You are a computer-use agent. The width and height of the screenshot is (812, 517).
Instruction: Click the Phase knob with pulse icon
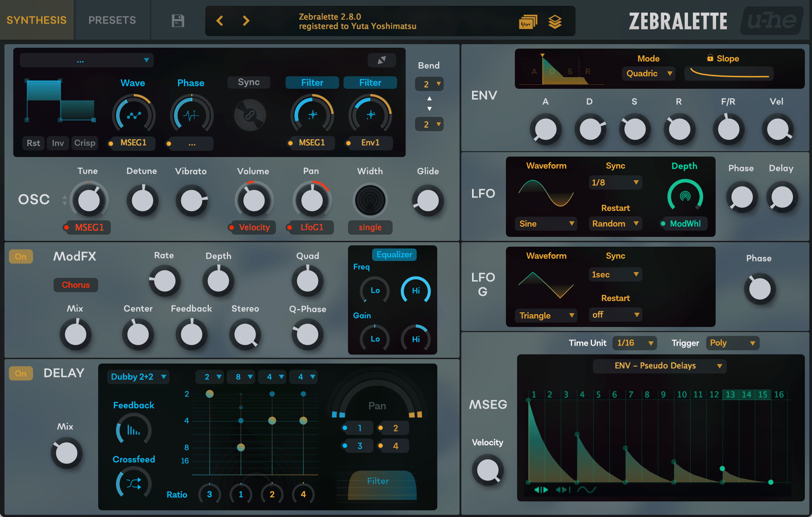coord(191,115)
